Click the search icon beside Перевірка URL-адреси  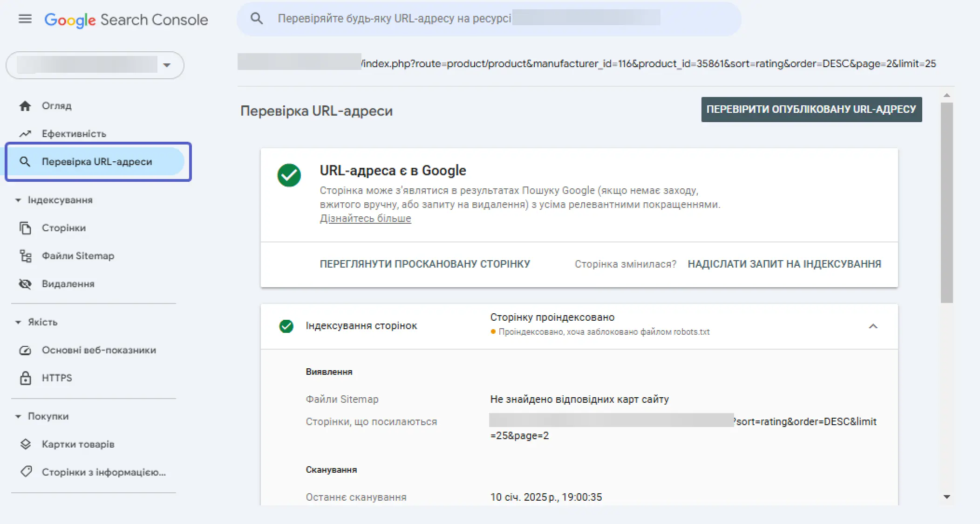click(25, 162)
